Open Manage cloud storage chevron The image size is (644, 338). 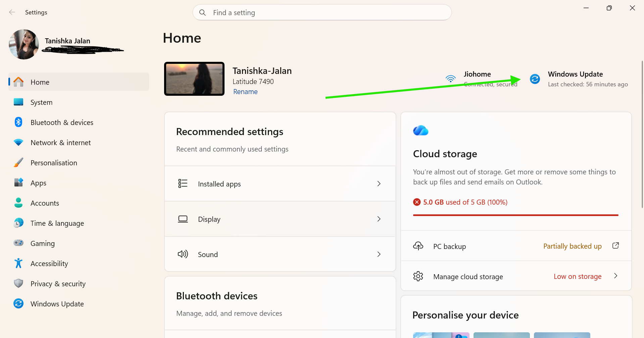tap(615, 276)
